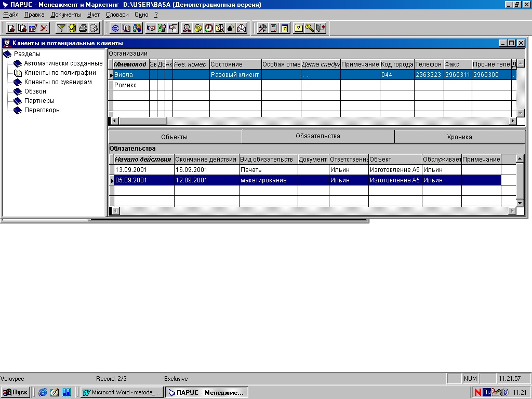Select the Партнеры section
The height and width of the screenshot is (399, 532).
tap(39, 101)
